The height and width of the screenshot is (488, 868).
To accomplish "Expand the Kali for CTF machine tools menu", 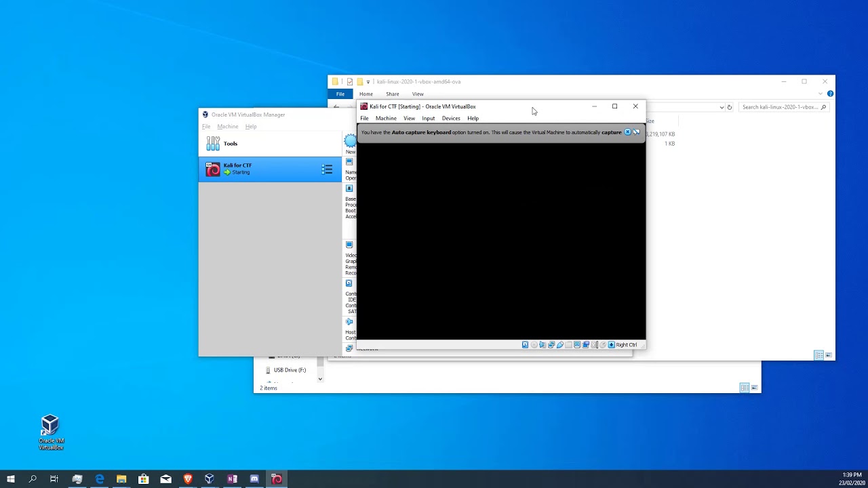I will tap(327, 169).
